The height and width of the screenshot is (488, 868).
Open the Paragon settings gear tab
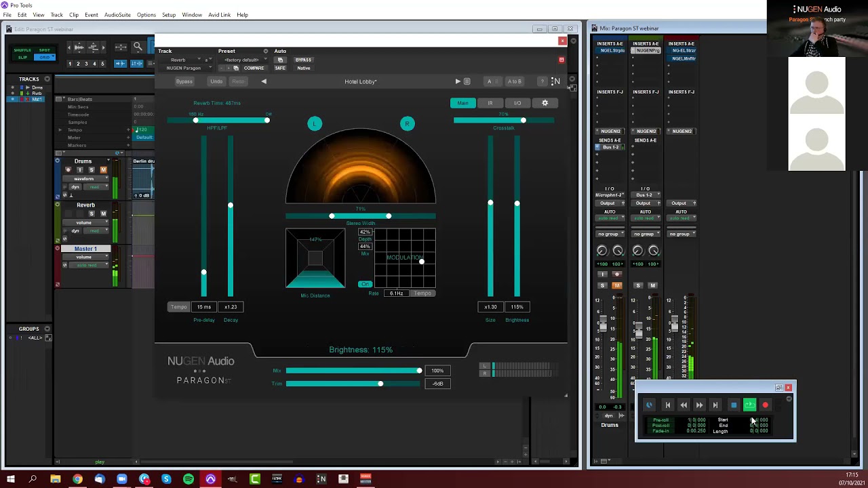[x=545, y=103]
